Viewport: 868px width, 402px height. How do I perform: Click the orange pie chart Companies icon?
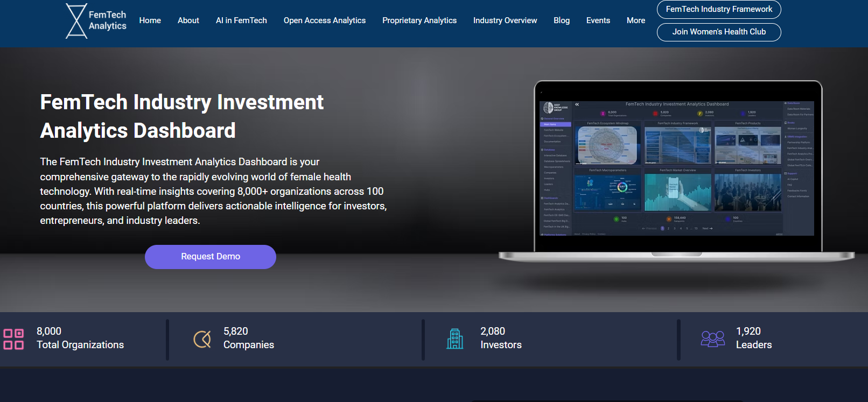point(202,339)
